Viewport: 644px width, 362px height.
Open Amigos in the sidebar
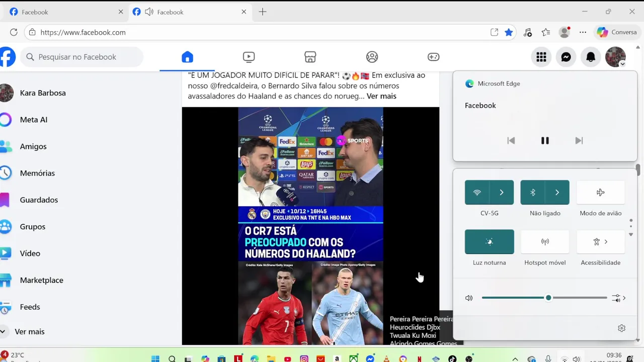click(x=33, y=146)
